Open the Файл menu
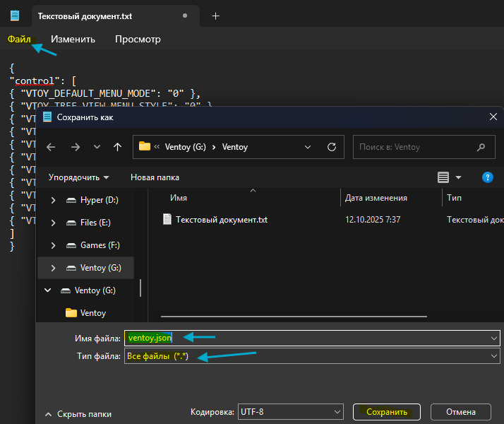Screen dimensions: 504x424 [x=19, y=39]
